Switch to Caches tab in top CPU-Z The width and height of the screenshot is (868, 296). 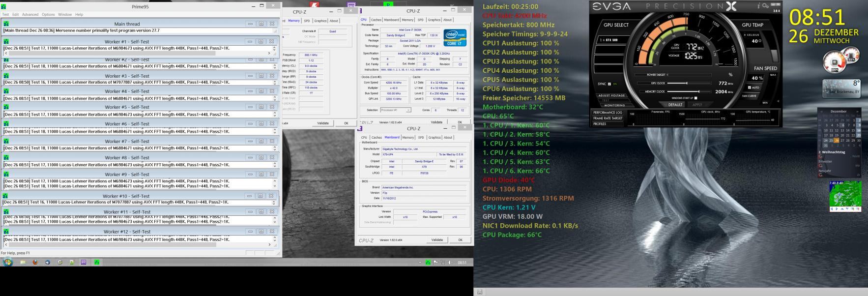click(x=376, y=20)
